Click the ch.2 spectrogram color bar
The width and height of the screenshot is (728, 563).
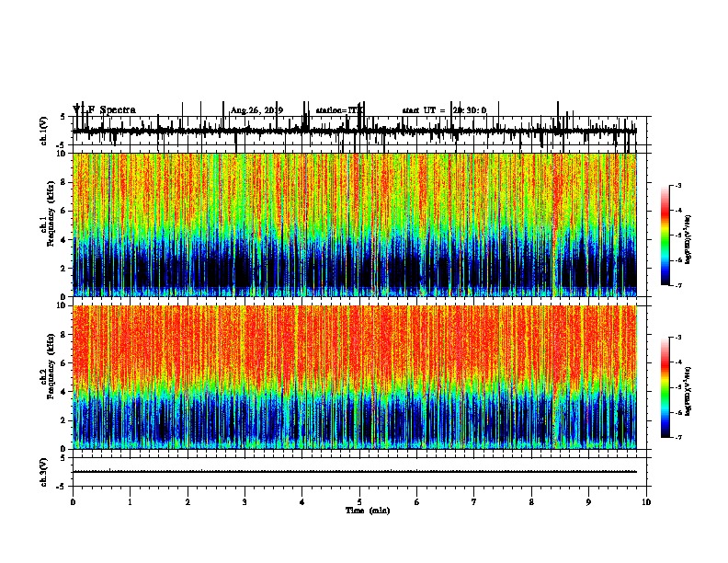[x=665, y=387]
